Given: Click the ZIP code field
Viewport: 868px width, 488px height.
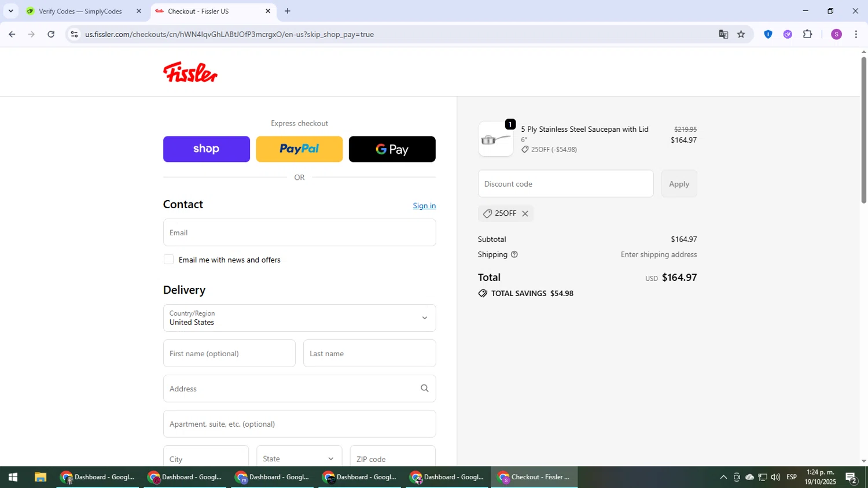Looking at the screenshot, I should [392, 457].
